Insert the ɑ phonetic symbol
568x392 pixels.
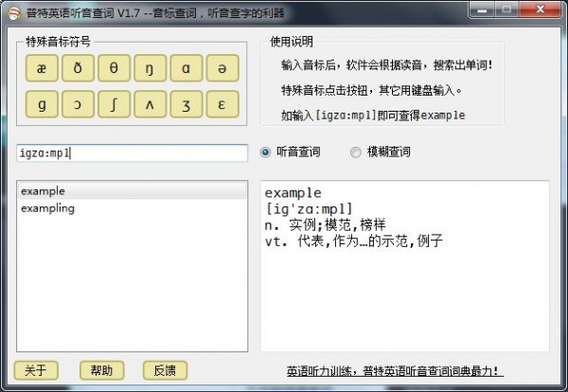pos(186,68)
